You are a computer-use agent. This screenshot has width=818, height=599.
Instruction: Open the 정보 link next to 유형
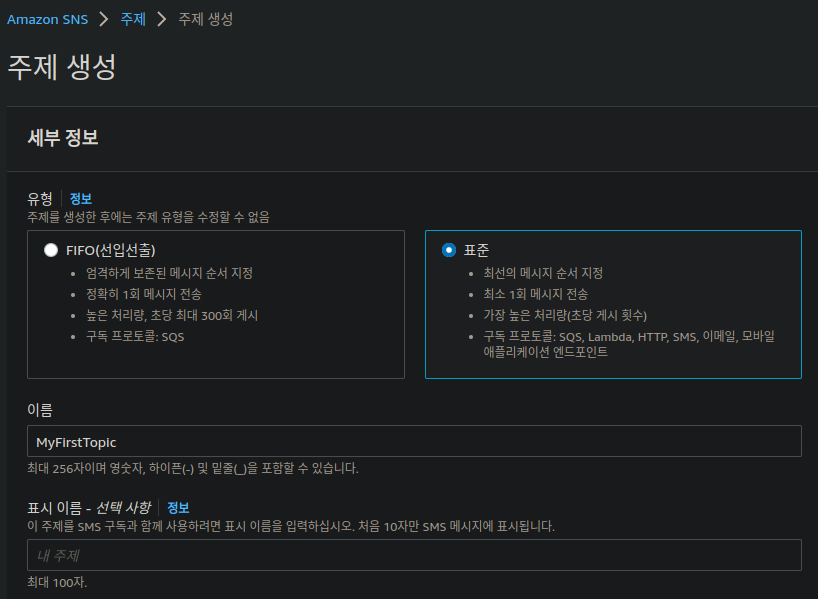click(81, 199)
